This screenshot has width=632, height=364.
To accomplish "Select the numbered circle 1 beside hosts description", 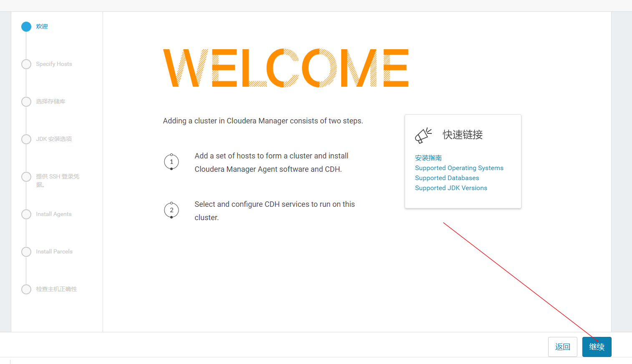I will tap(171, 162).
